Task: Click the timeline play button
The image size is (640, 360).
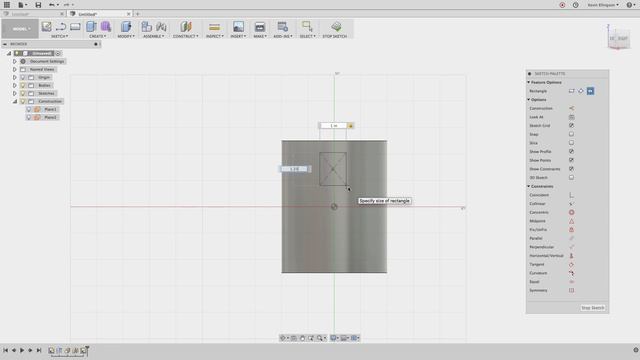Action: (22, 350)
